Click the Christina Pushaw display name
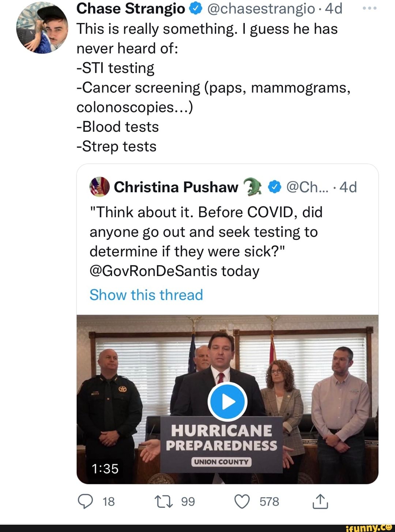 pyautogui.click(x=176, y=187)
